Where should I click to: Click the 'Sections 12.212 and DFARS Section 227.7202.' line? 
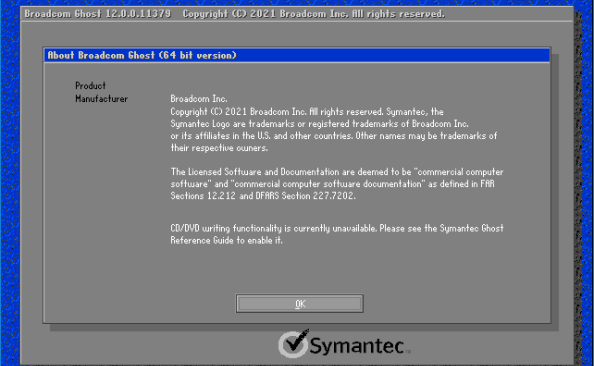coord(263,196)
